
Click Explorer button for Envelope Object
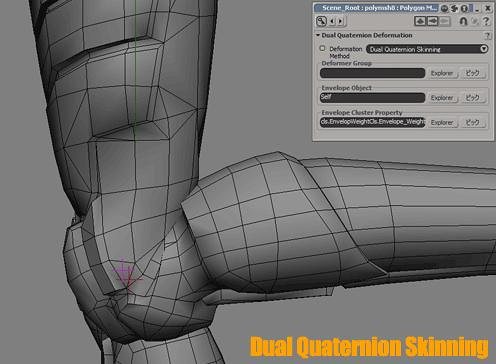(x=442, y=98)
